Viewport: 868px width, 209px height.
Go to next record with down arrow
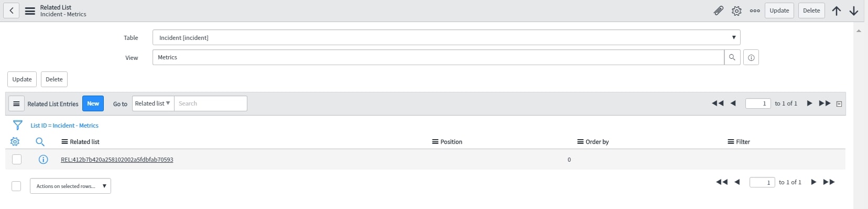(854, 11)
